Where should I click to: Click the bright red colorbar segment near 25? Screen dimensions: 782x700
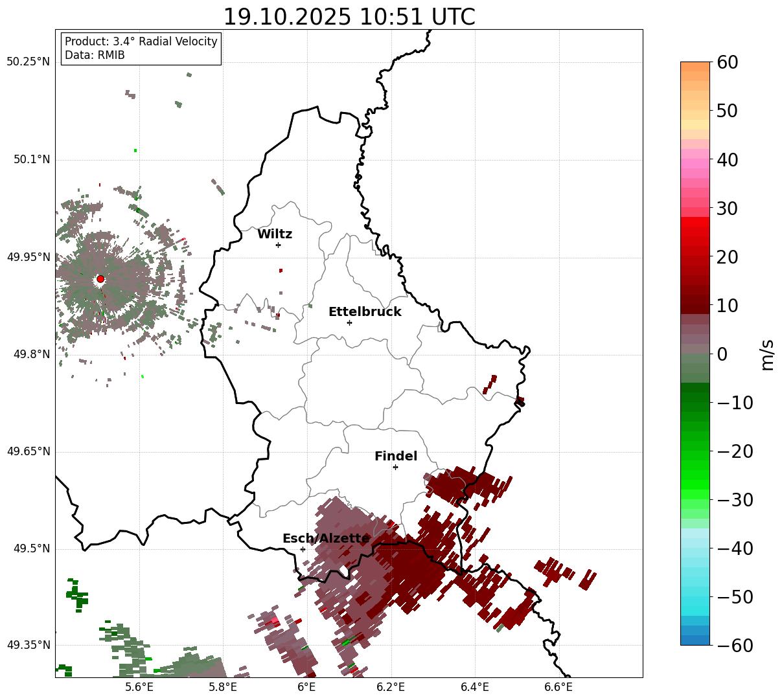(x=695, y=232)
